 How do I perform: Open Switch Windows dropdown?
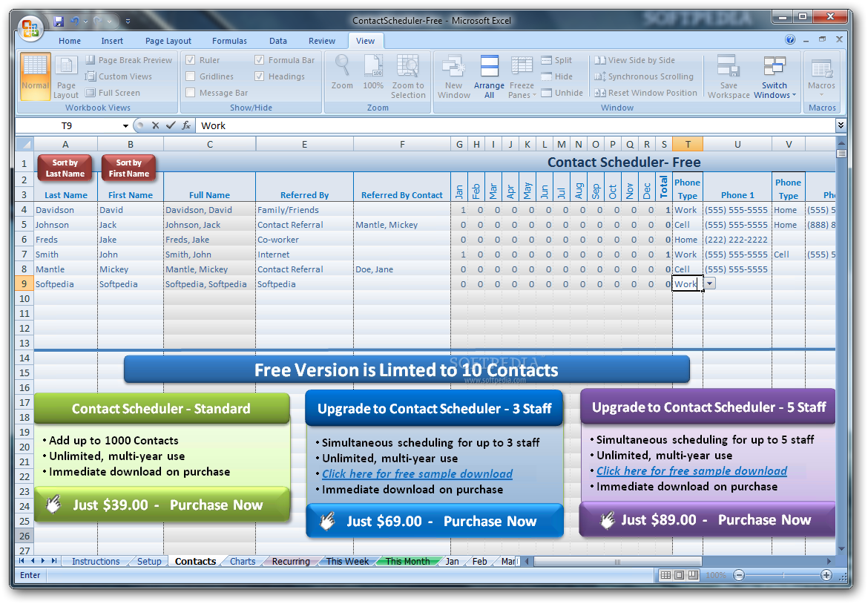click(775, 76)
